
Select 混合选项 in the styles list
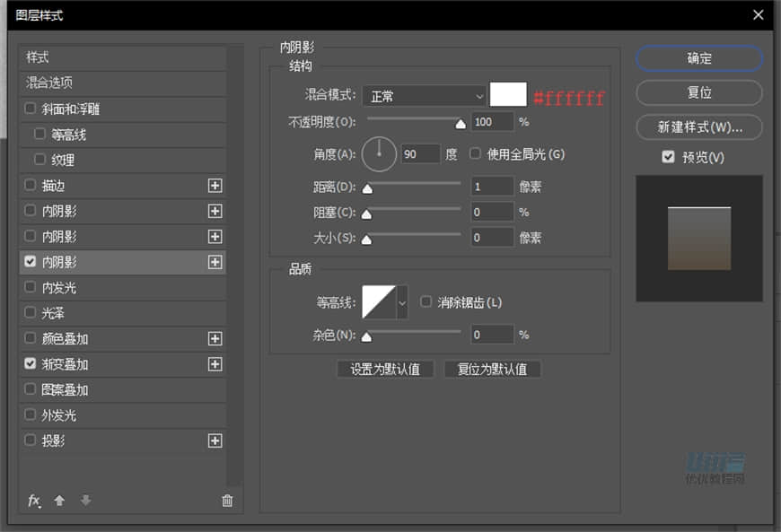pyautogui.click(x=54, y=84)
